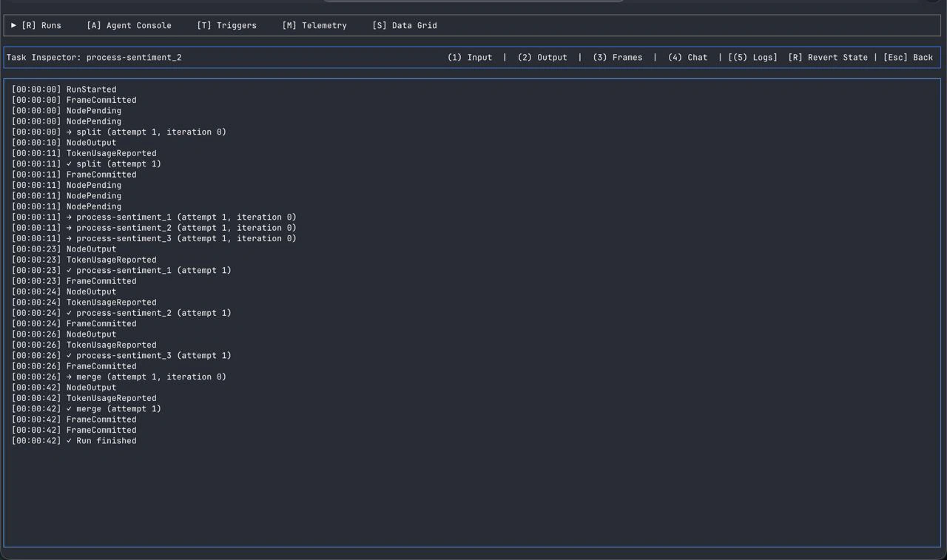The height and width of the screenshot is (560, 947).
Task: Click the TokenUsageReported line at 00:00:11
Action: (x=84, y=153)
